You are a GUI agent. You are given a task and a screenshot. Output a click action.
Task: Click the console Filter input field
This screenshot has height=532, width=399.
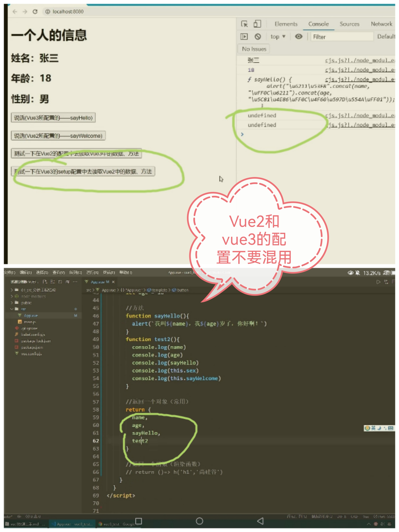342,37
